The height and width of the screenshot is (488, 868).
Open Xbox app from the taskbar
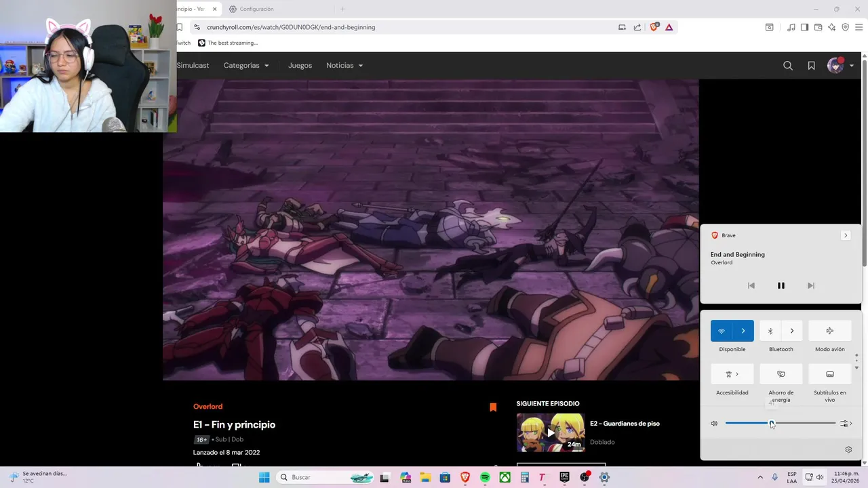point(505,477)
